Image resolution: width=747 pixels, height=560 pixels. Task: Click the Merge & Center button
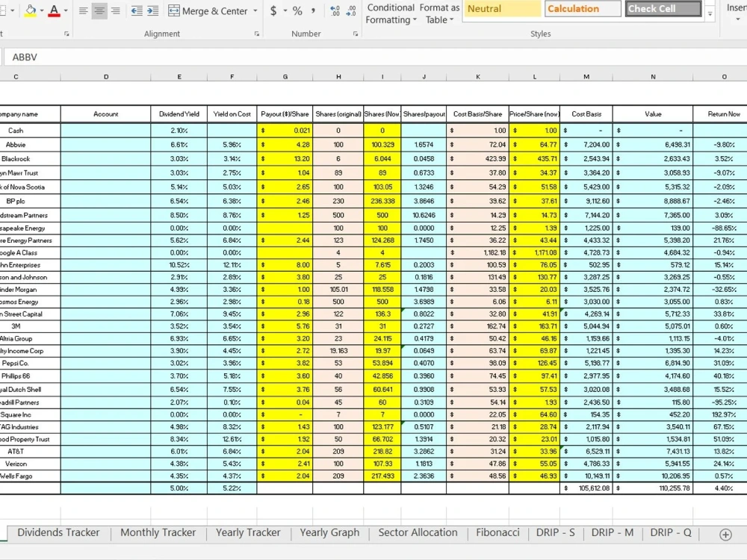[208, 10]
